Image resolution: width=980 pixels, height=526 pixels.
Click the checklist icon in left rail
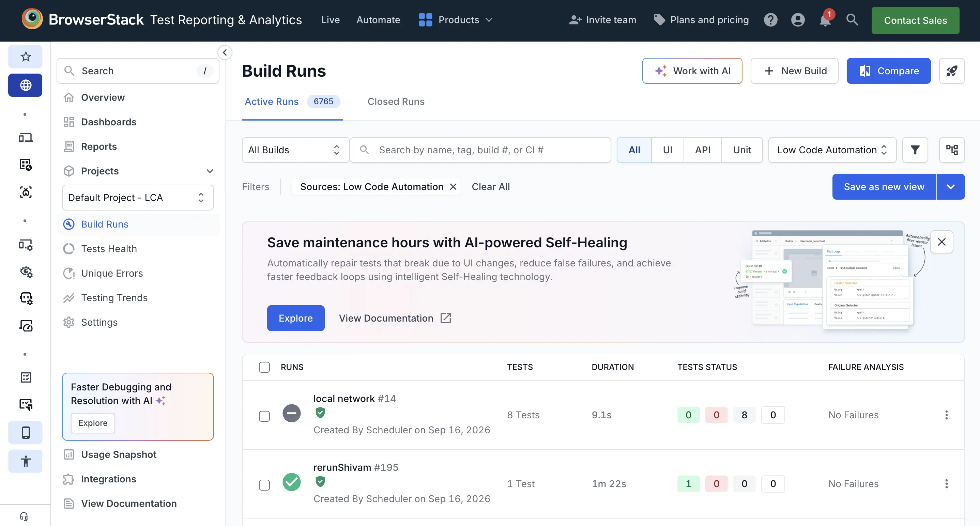tap(26, 377)
